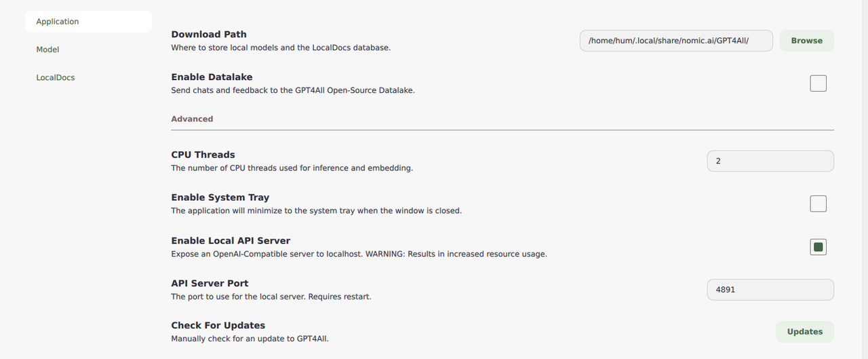Click the 'Send chats and feedback' description
The height and width of the screenshot is (359, 868).
[x=293, y=90]
